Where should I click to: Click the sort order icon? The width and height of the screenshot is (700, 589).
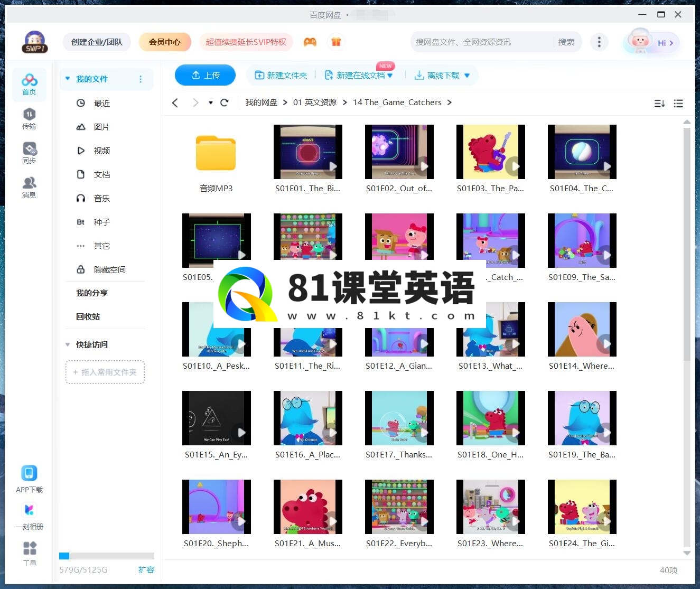(x=659, y=104)
